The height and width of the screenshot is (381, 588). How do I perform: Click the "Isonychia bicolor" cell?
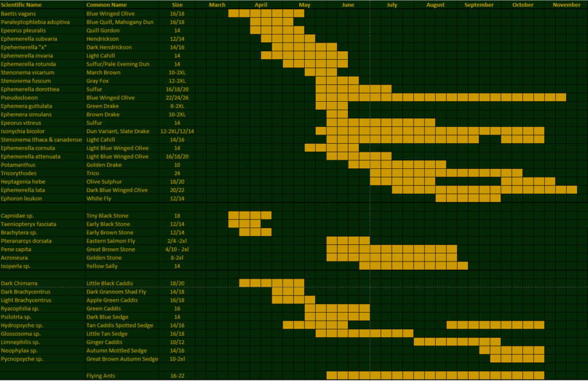(x=22, y=132)
